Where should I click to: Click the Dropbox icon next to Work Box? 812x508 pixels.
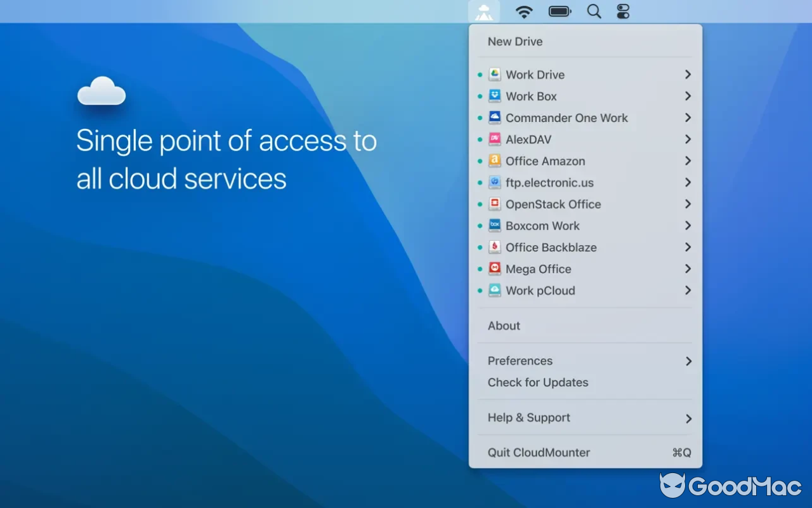point(495,96)
